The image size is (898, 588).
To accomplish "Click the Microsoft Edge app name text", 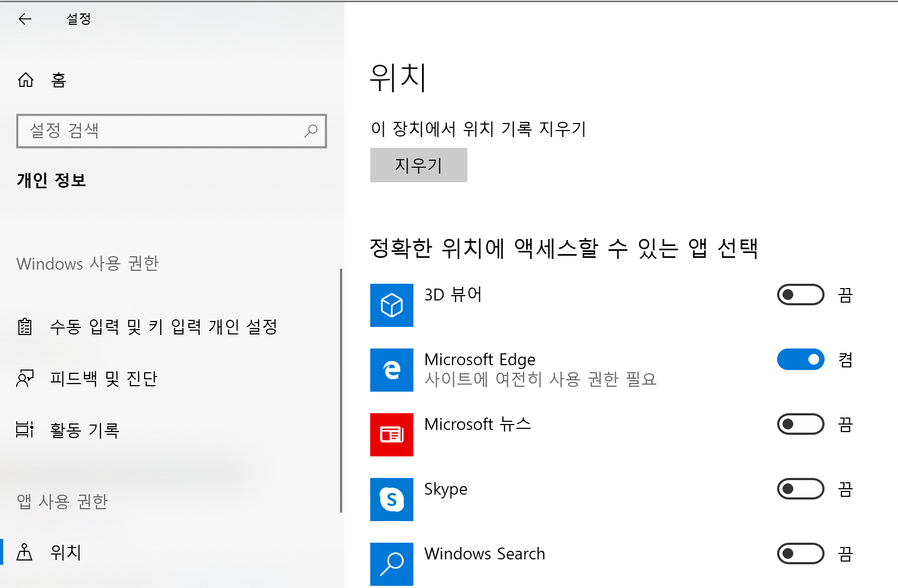I will pos(480,359).
